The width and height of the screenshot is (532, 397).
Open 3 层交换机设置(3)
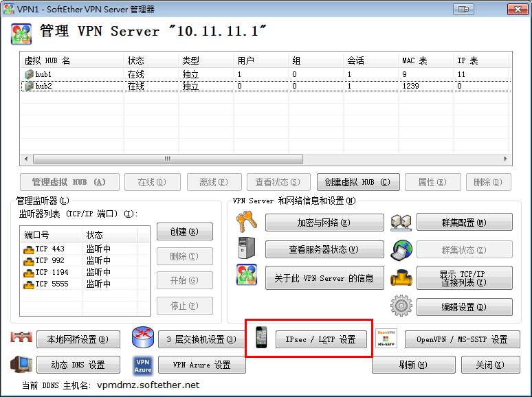(x=201, y=339)
